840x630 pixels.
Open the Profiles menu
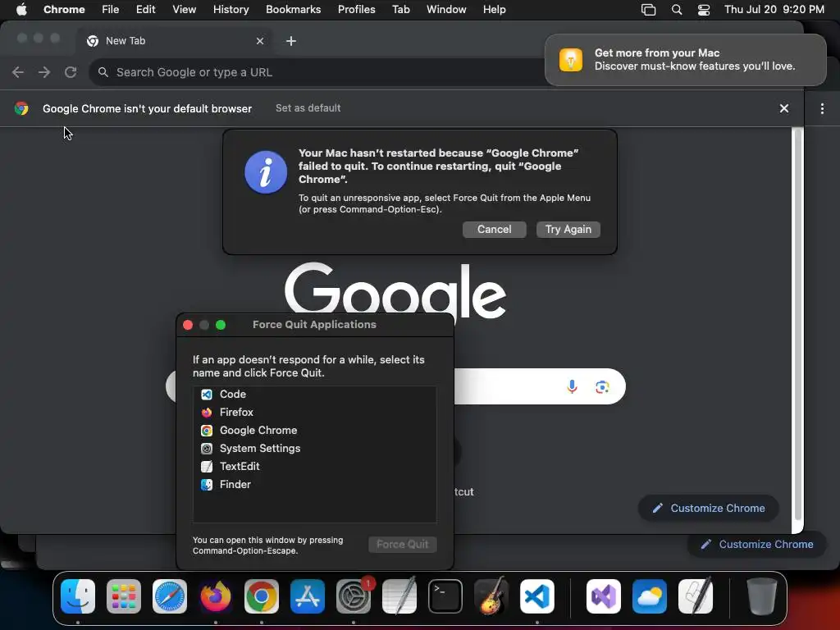pos(356,10)
